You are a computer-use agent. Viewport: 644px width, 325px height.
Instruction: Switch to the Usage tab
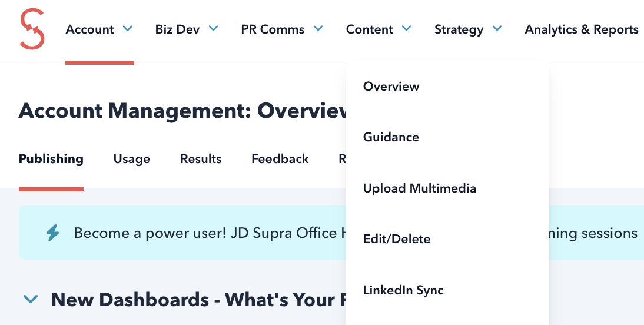(x=131, y=159)
